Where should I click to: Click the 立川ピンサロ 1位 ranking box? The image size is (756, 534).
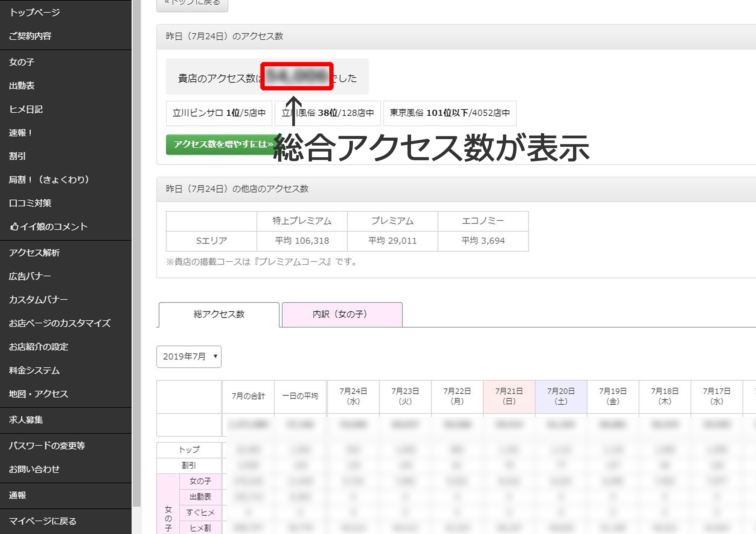click(x=219, y=113)
